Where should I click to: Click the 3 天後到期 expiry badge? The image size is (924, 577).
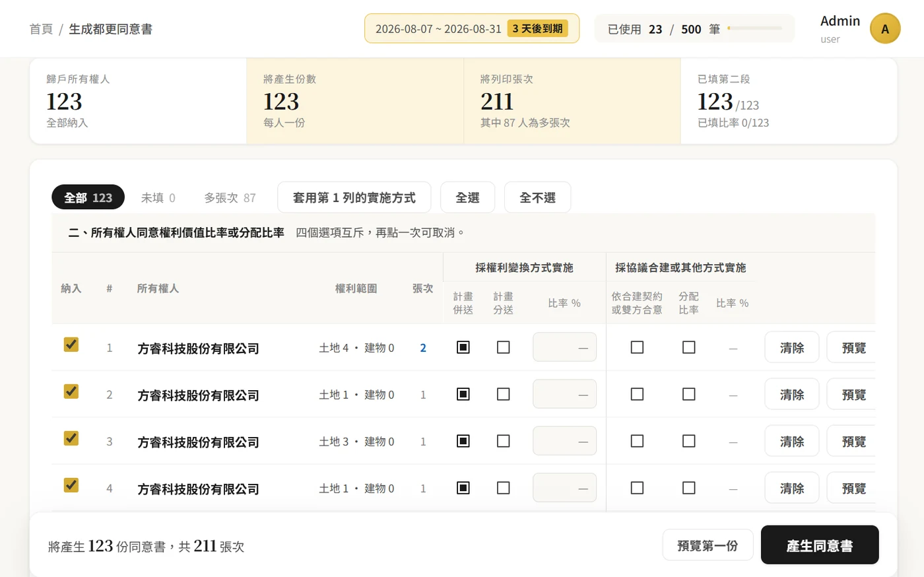538,28
